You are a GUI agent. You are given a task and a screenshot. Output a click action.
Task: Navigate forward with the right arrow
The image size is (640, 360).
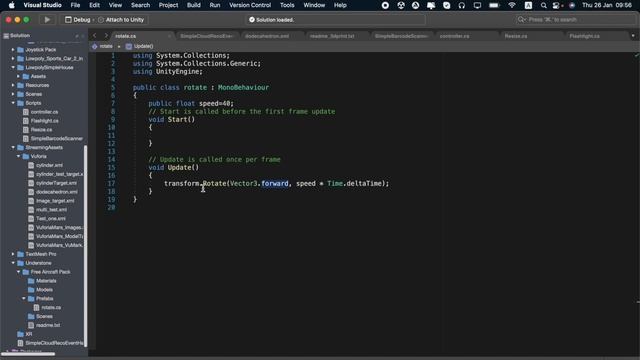pyautogui.click(x=106, y=36)
